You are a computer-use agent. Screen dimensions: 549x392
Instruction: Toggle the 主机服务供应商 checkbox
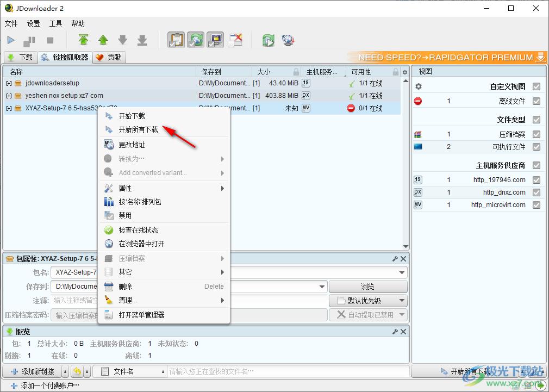pyautogui.click(x=536, y=165)
